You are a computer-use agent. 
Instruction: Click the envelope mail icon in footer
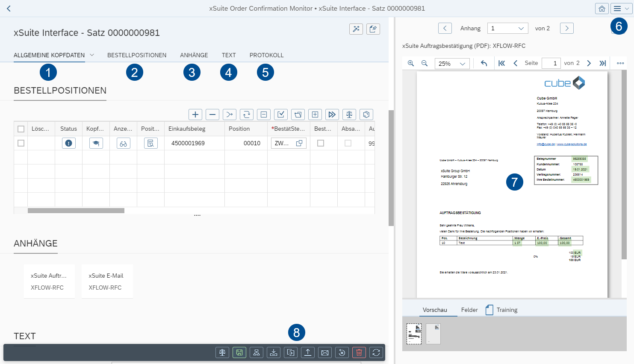point(325,352)
